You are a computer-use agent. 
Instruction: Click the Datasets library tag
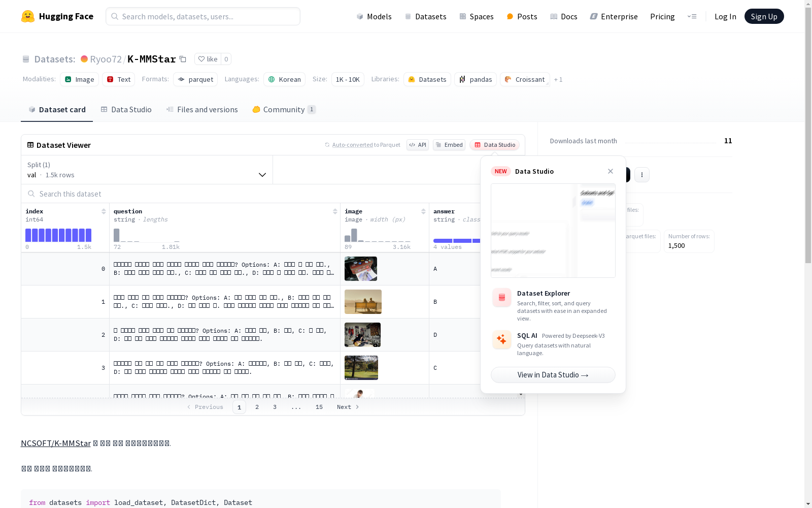point(427,79)
